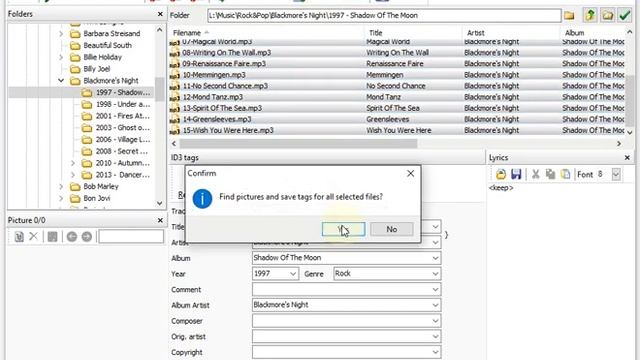Select the 1997 - Shadow... folder
640x360 pixels.
tap(123, 93)
